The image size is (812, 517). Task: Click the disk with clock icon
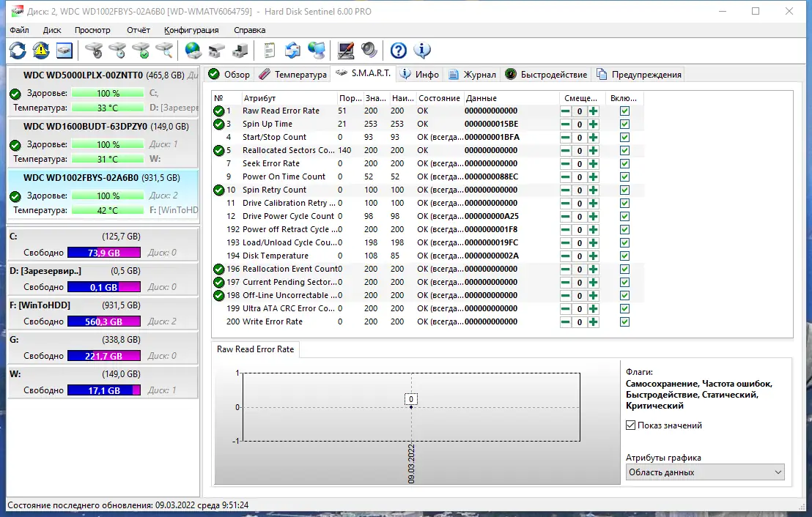(117, 51)
